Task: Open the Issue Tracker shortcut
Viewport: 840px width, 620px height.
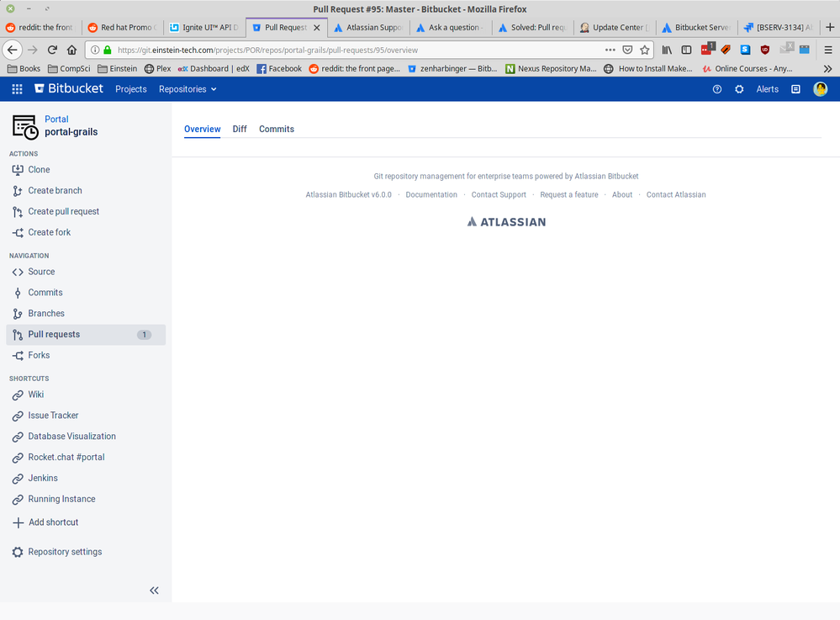Action: pos(86,416)
